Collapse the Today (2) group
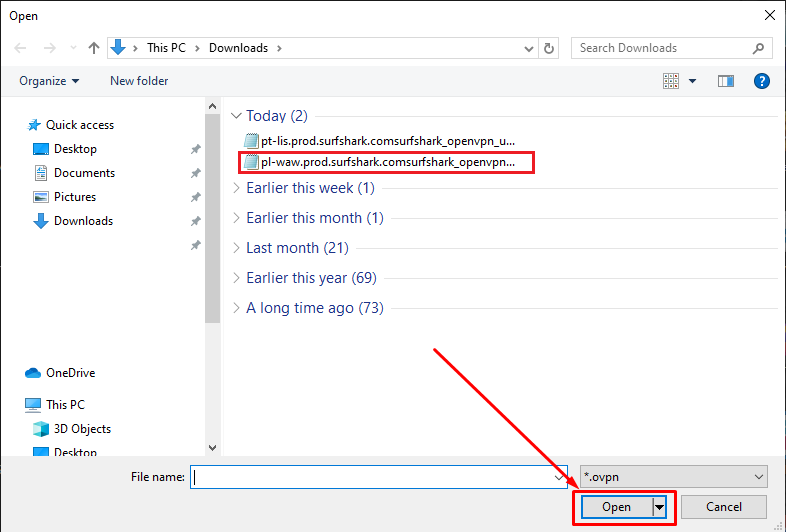786x532 pixels. click(236, 116)
